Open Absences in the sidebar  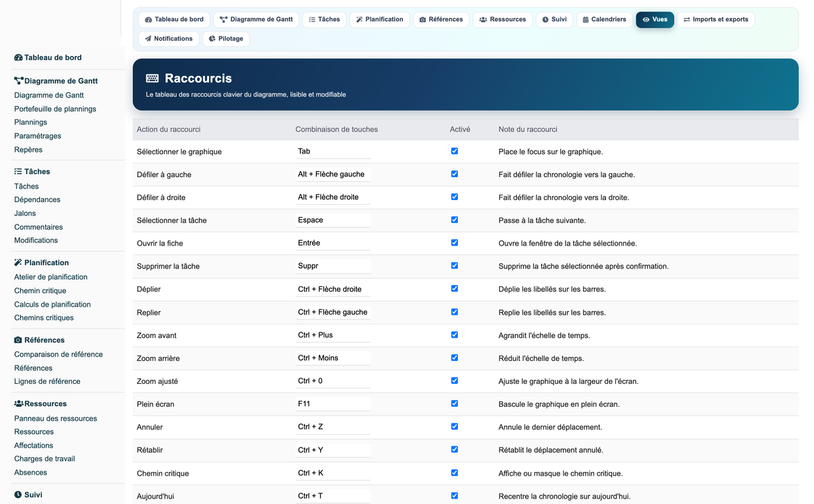pos(31,472)
